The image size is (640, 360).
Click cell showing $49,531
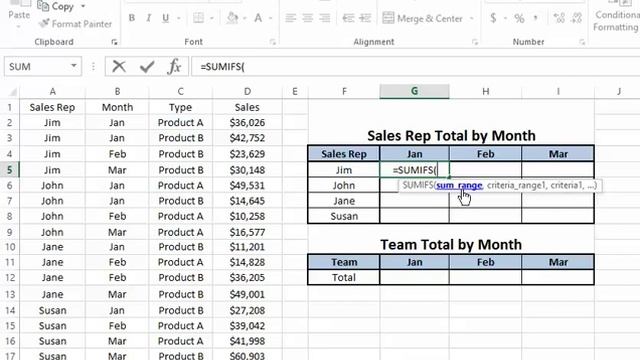tap(247, 185)
